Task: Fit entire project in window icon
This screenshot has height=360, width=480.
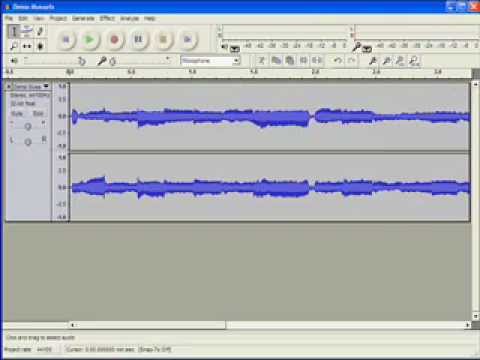Action: [414, 60]
